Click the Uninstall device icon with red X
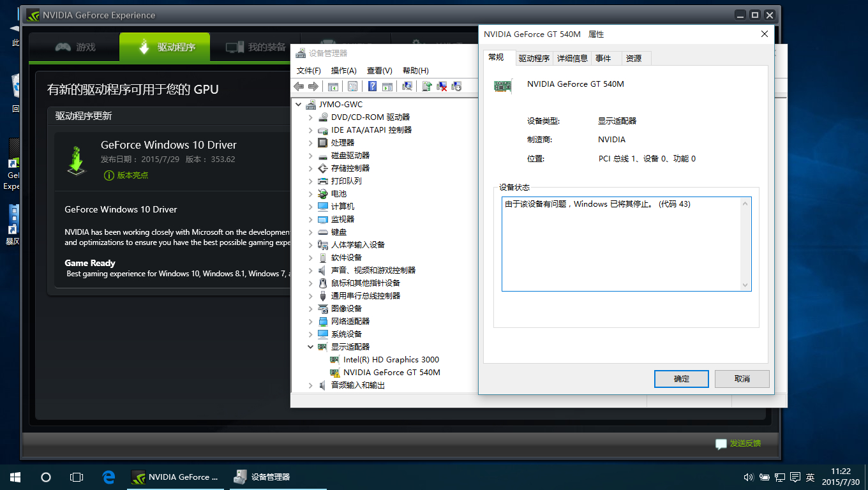This screenshot has height=490, width=868. coord(442,86)
